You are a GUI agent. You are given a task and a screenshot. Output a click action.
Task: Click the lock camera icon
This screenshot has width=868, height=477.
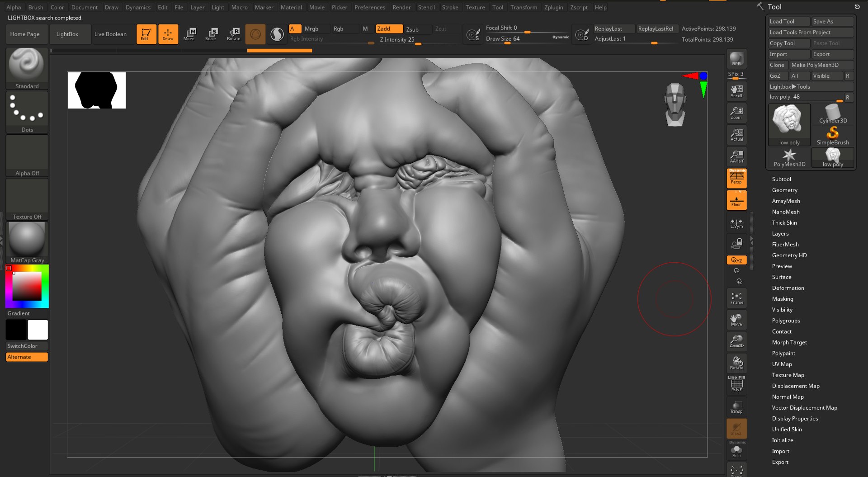click(x=736, y=244)
